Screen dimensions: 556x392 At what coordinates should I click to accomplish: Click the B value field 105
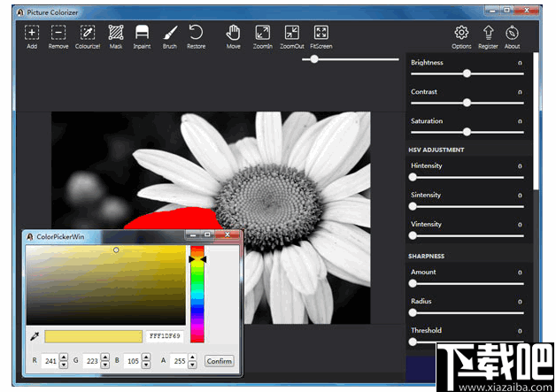(x=133, y=361)
